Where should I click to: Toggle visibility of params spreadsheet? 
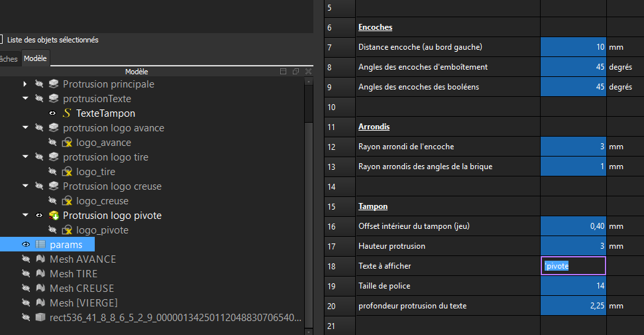tap(26, 245)
